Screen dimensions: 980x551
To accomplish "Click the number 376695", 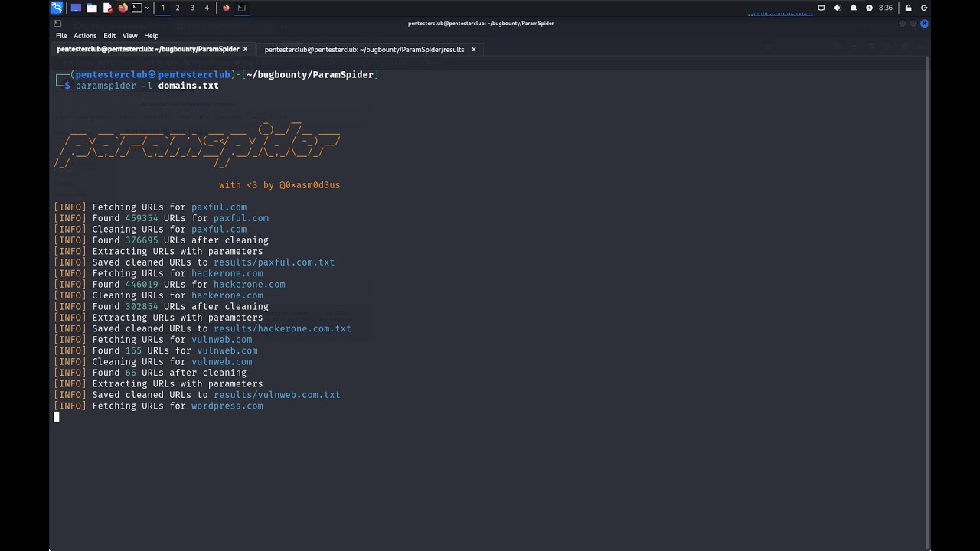I will point(142,240).
